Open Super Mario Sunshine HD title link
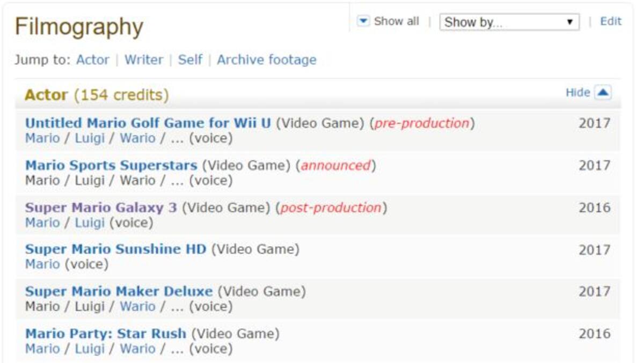 click(115, 249)
